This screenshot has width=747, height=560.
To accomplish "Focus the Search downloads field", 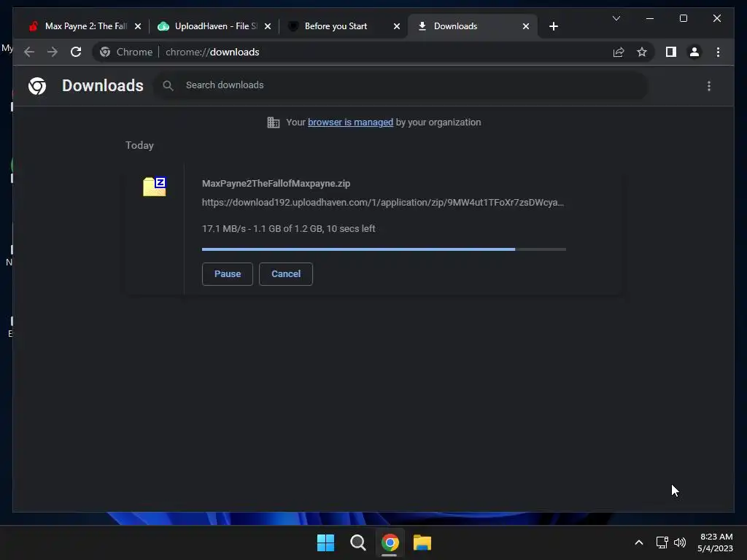I will tap(400, 85).
